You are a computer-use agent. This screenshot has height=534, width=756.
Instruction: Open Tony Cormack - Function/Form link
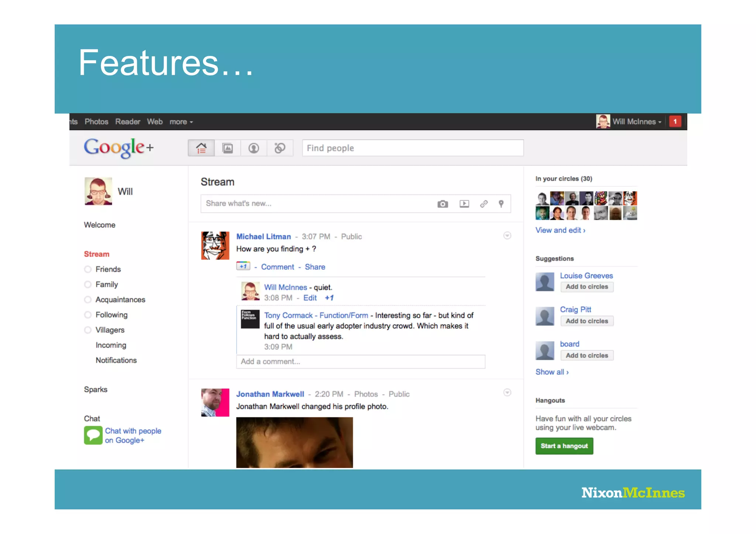click(316, 316)
